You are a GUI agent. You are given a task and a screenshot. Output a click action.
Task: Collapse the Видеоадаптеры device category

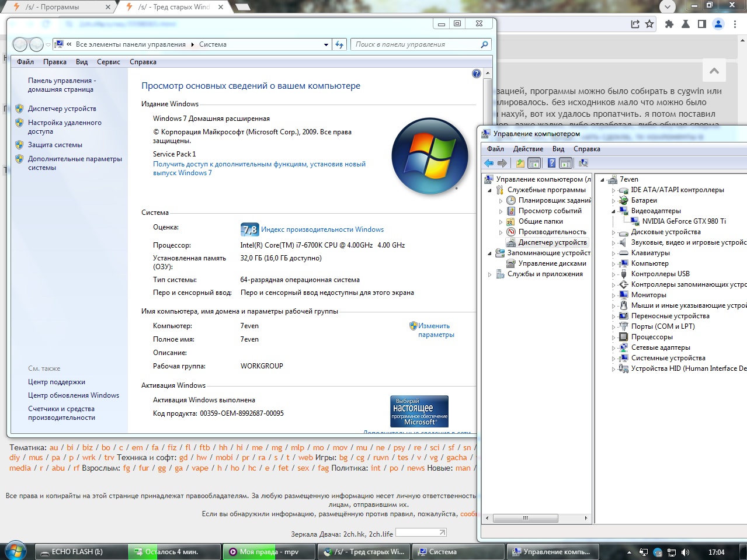coord(613,211)
